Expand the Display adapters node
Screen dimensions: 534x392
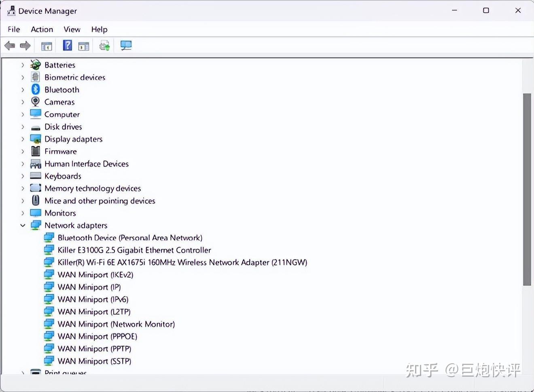click(x=23, y=139)
